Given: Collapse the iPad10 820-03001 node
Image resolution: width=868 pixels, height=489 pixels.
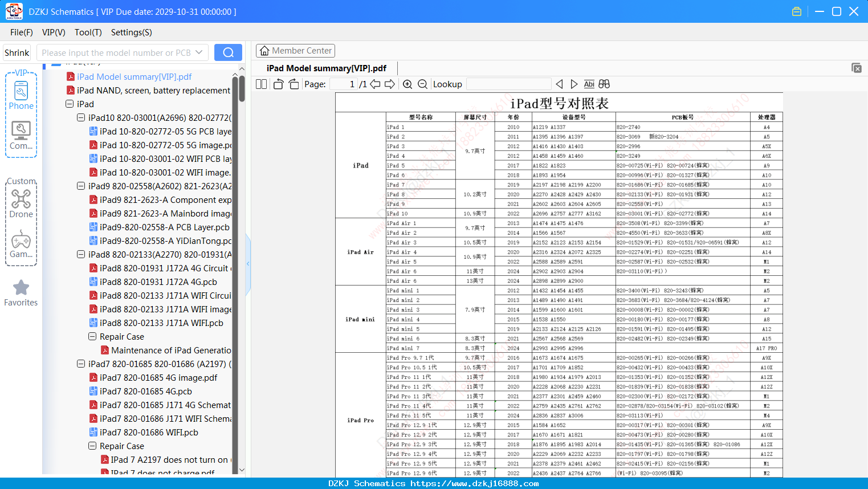Looking at the screenshot, I should [81, 118].
